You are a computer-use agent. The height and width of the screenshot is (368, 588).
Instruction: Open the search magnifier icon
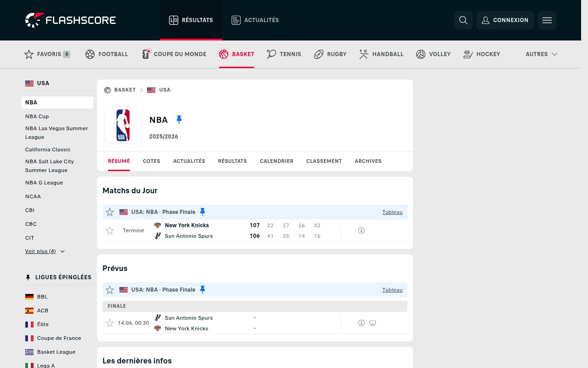(464, 20)
